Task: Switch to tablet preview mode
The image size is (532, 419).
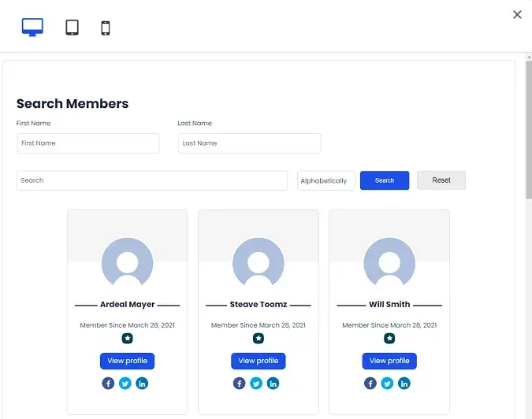Action: click(72, 28)
